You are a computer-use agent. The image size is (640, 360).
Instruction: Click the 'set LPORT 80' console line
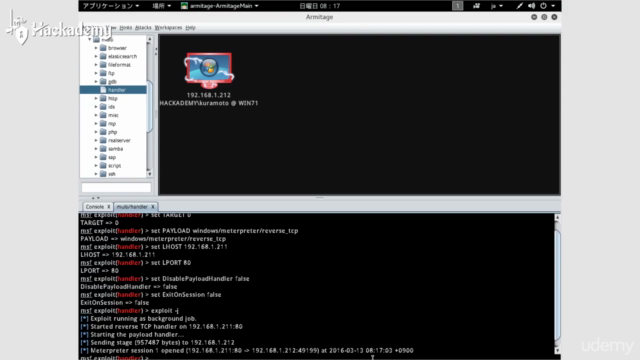pos(136,262)
